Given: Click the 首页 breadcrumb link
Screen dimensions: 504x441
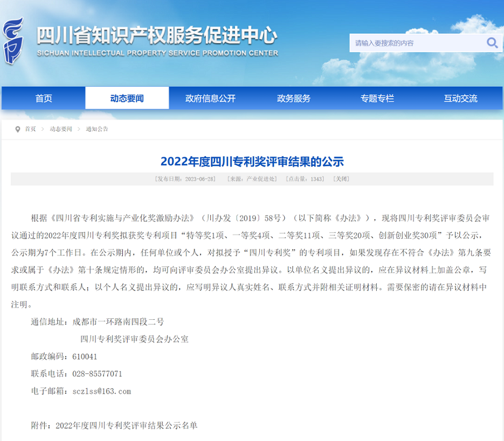Looking at the screenshot, I should click(x=30, y=129).
